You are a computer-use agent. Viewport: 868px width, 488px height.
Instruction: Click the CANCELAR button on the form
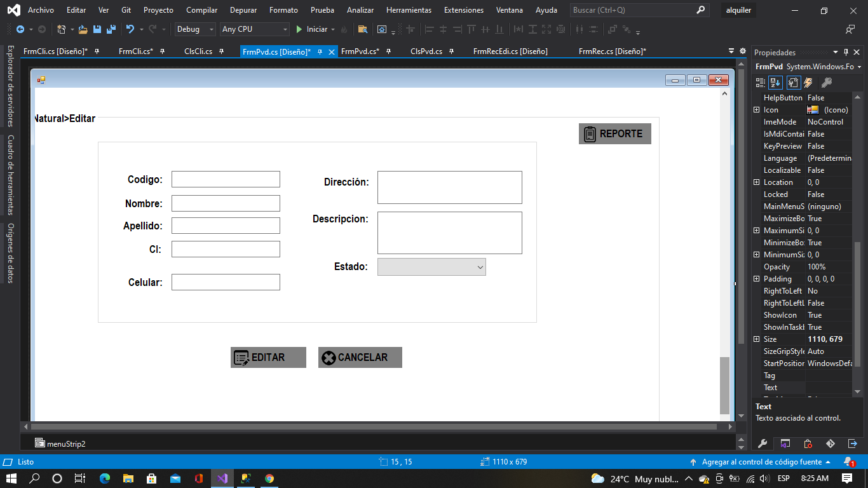point(360,357)
